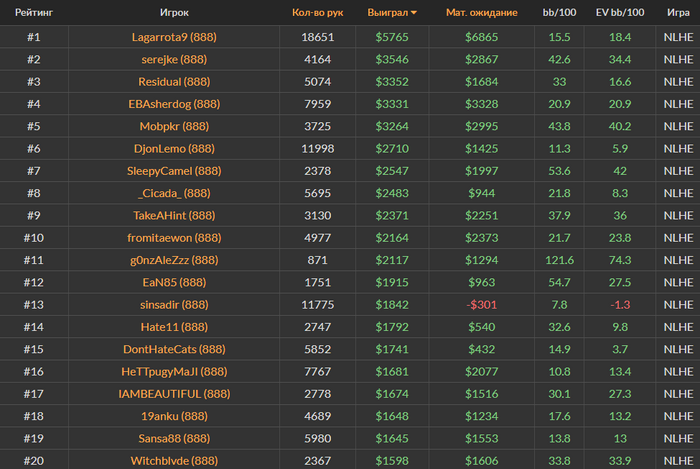Open player EBAsherdog (888) profile
Image resolution: width=700 pixels, height=469 pixels.
tap(174, 104)
